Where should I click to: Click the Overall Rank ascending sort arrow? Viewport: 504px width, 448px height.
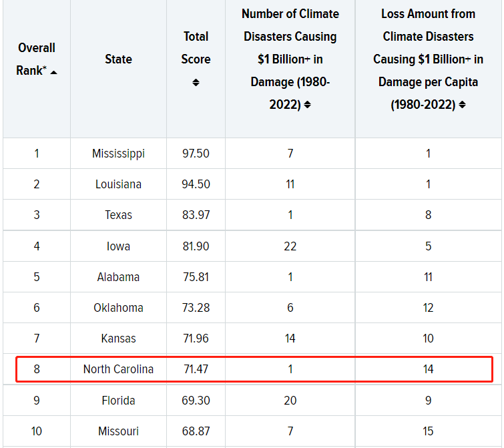pos(53,72)
